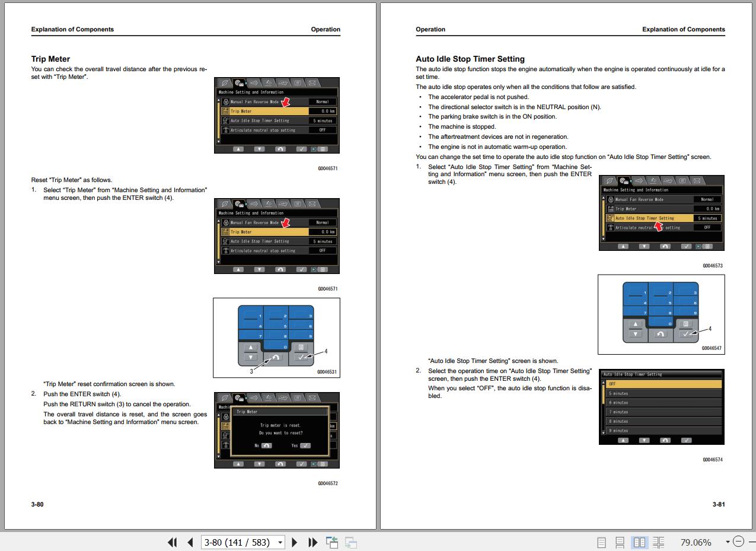Click figure label G0046531
This screenshot has width=756, height=551.
(x=327, y=372)
